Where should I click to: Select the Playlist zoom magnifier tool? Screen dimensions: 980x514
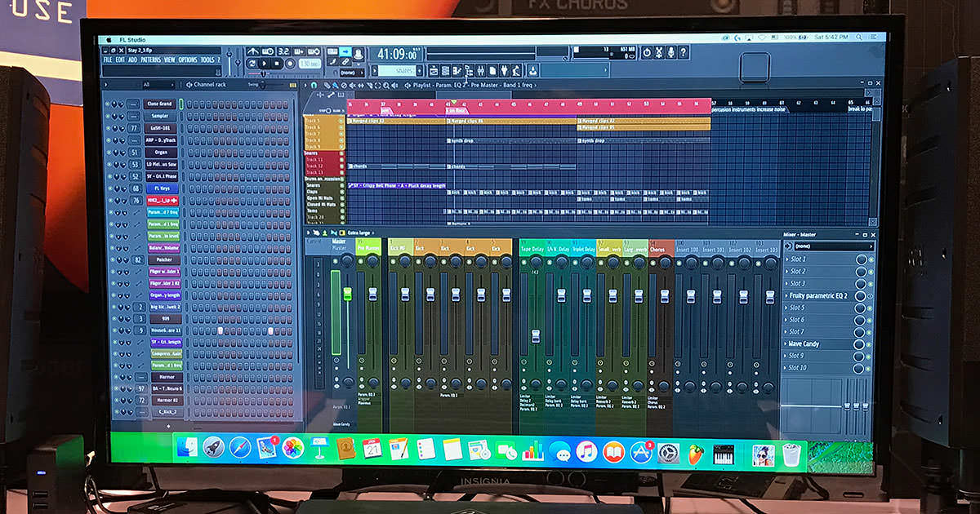(386, 85)
